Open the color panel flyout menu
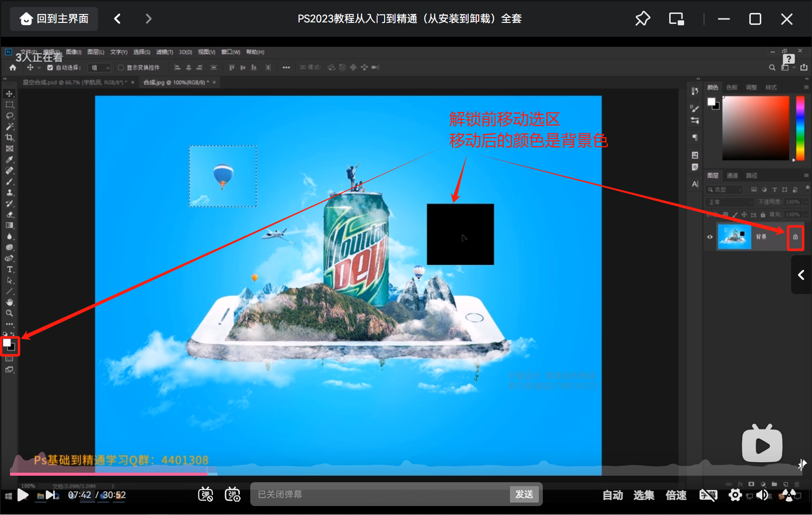Screen dimensions: 812x515 (x=806, y=87)
